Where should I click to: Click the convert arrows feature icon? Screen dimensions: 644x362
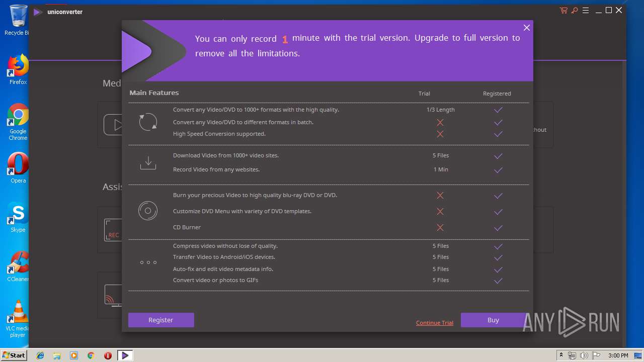[148, 122]
